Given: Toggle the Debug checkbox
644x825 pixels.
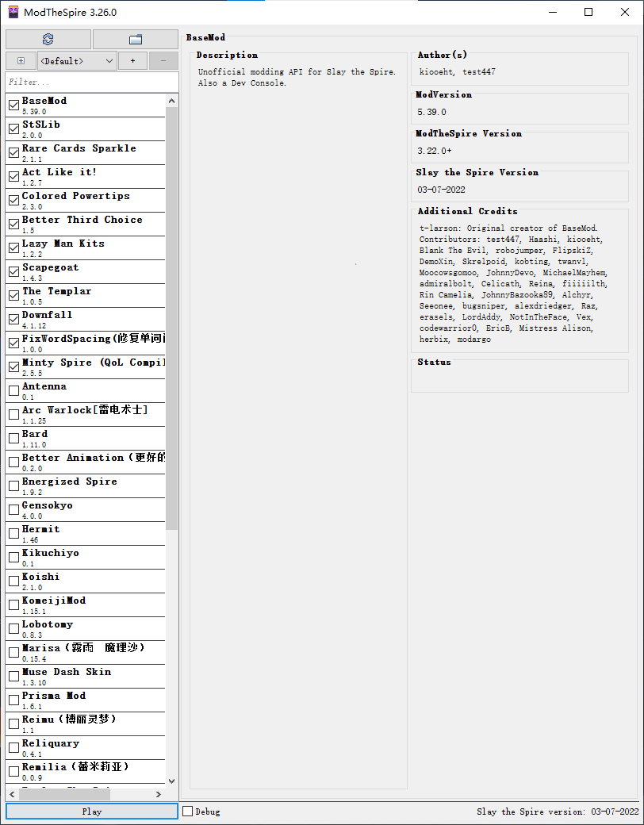Looking at the screenshot, I should coord(188,812).
